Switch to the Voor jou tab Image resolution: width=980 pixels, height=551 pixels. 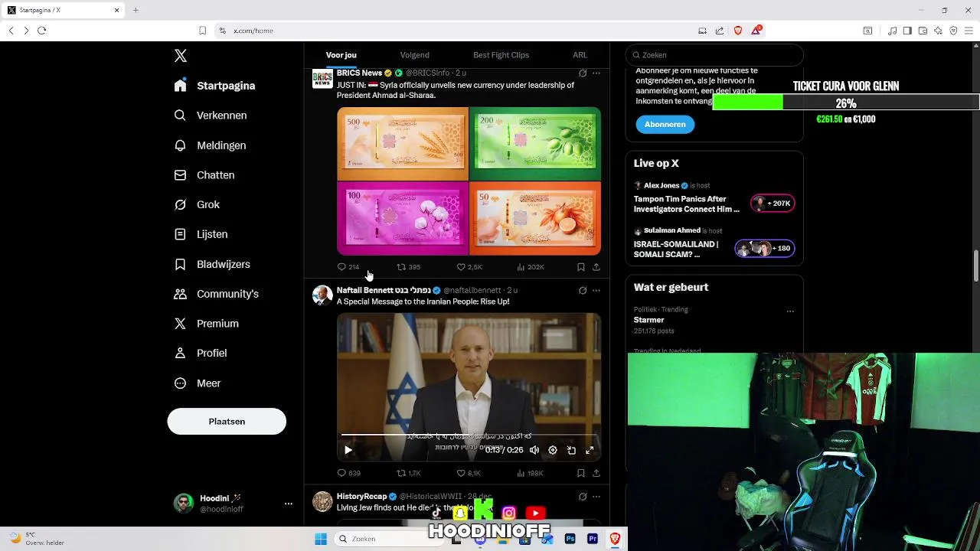[341, 55]
